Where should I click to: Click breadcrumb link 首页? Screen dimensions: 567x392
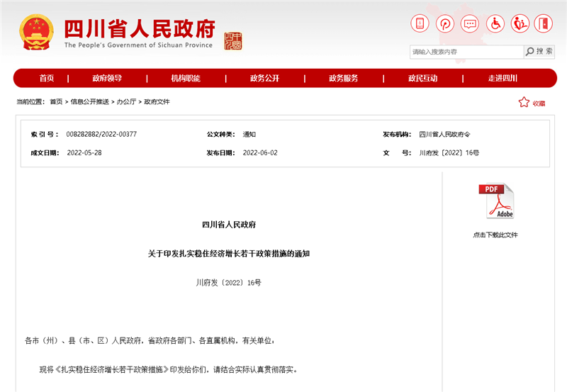pyautogui.click(x=56, y=101)
